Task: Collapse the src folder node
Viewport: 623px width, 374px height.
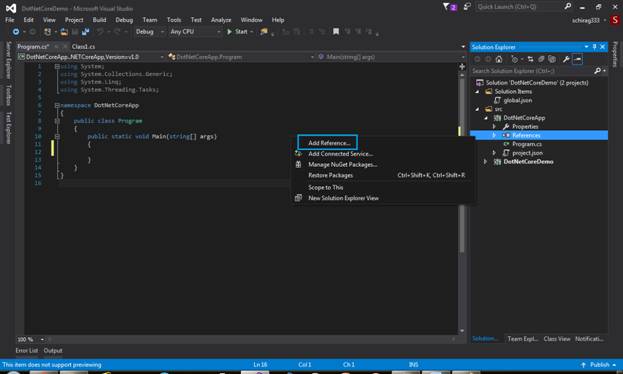Action: tap(477, 109)
